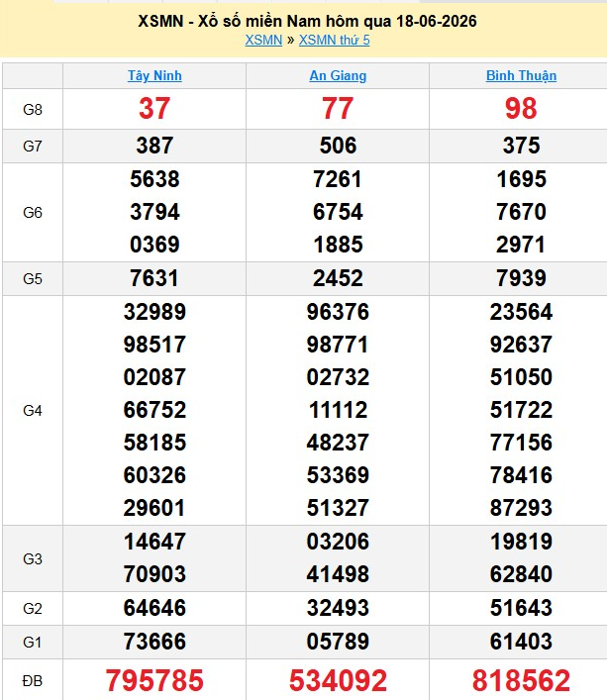Click G5 number 2452
The height and width of the screenshot is (700, 607).
click(x=338, y=278)
